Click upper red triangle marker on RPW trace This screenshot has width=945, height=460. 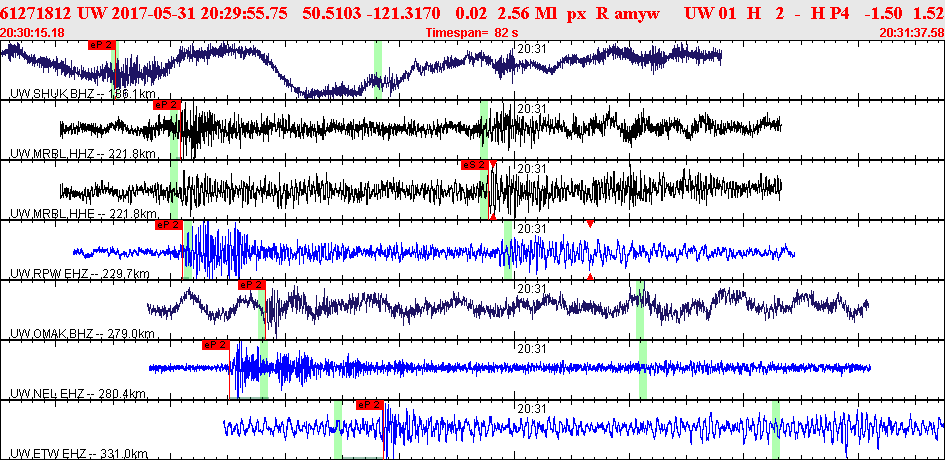tap(590, 224)
